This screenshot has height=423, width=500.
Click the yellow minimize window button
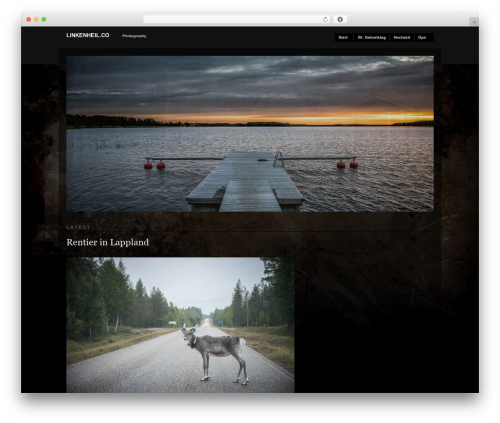(x=36, y=20)
